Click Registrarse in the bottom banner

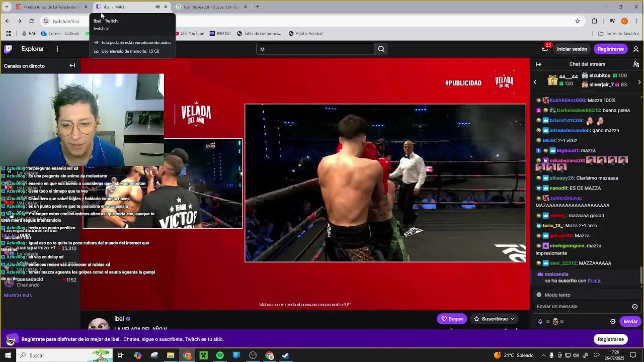pos(610,339)
